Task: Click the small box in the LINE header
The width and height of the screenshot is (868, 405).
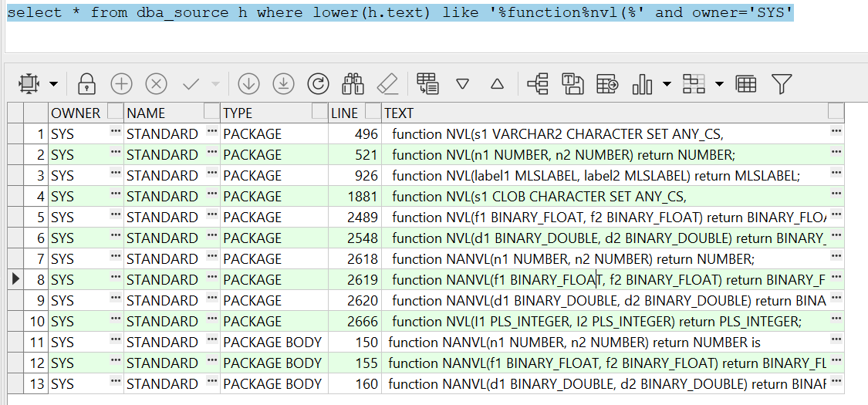Action: pyautogui.click(x=373, y=110)
